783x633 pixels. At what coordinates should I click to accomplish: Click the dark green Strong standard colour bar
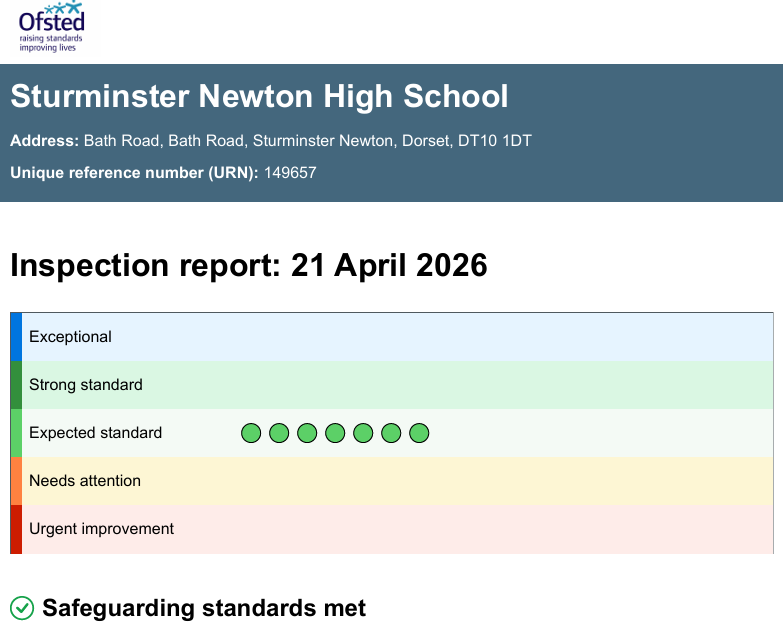[16, 385]
